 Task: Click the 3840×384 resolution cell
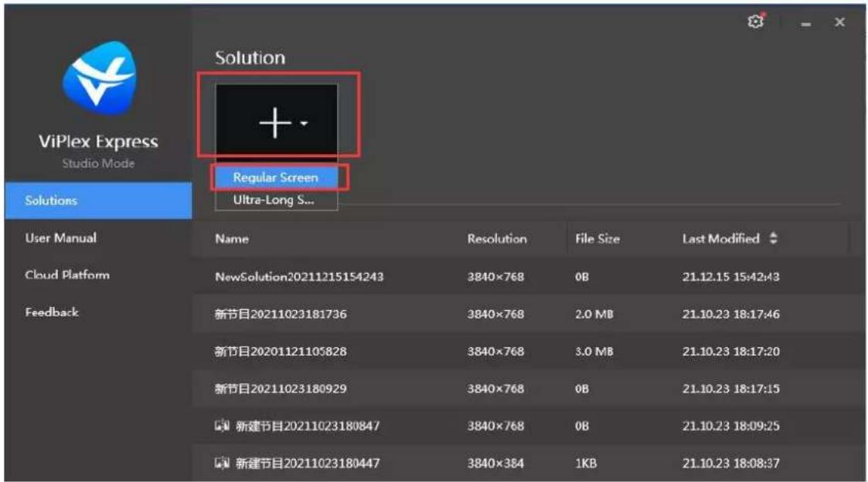[x=495, y=463]
